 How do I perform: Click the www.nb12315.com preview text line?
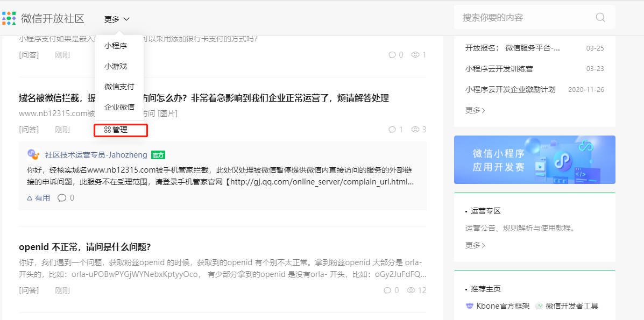click(98, 113)
